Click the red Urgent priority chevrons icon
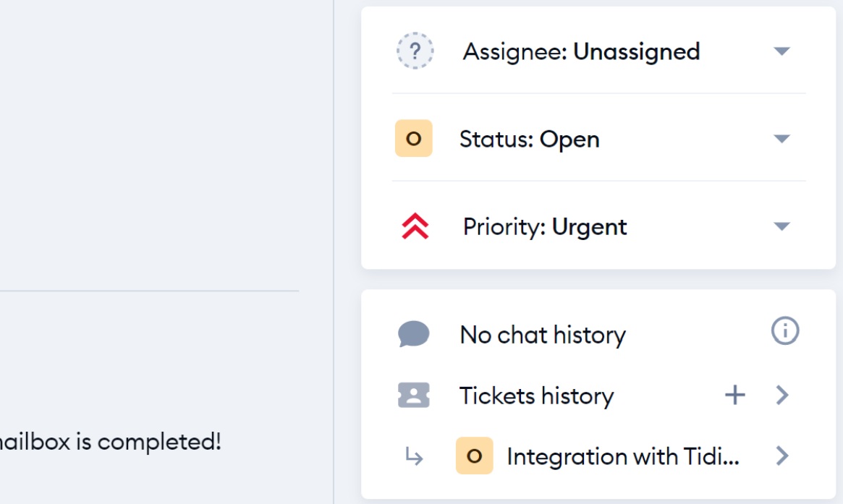Image resolution: width=843 pixels, height=504 pixels. (x=415, y=227)
